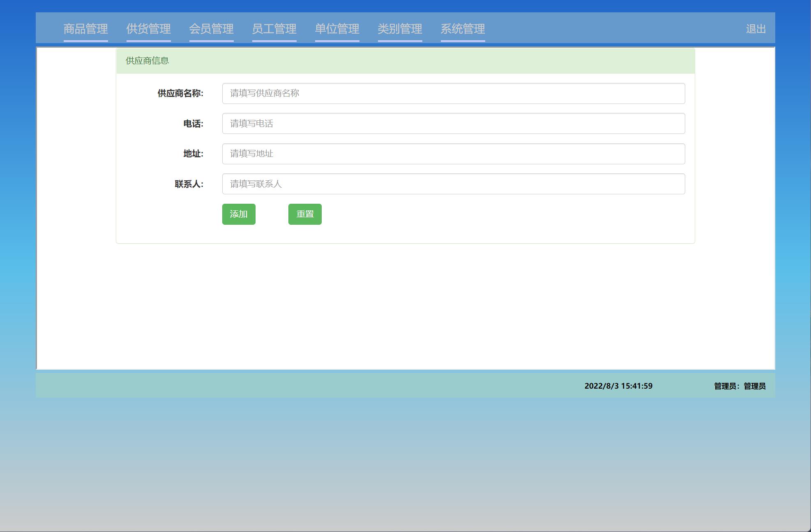Image resolution: width=811 pixels, height=532 pixels.
Task: Click 退出 to log out
Action: 756,29
